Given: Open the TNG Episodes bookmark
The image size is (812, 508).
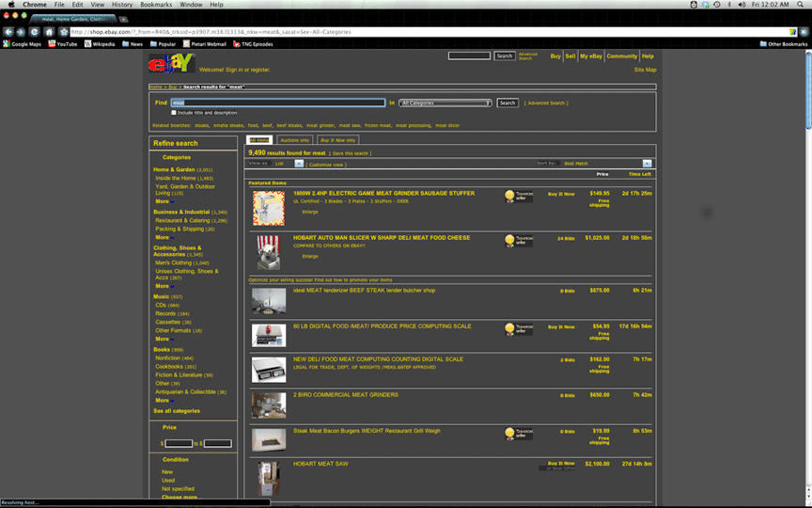Looking at the screenshot, I should tap(253, 44).
